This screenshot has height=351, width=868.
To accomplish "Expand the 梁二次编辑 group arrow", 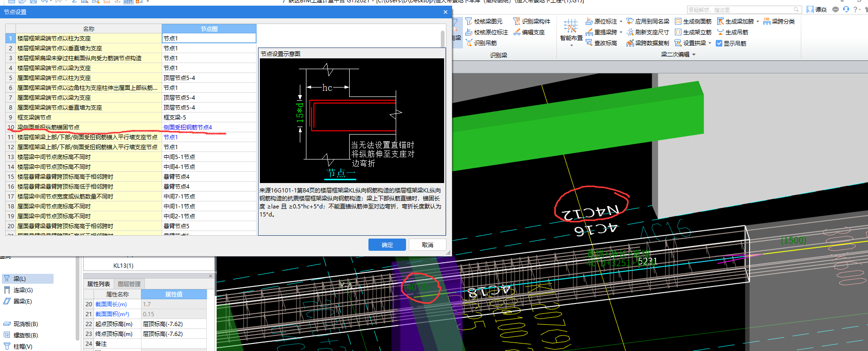I will pos(694,55).
